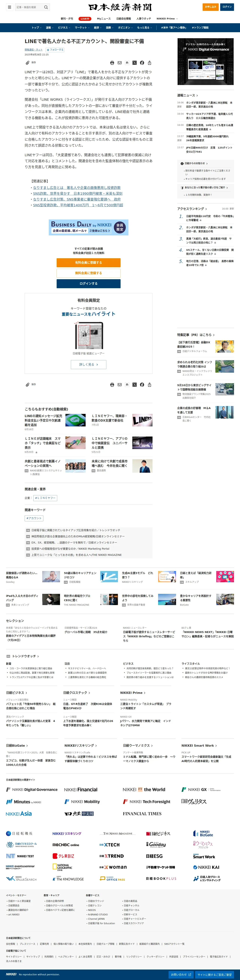
Task: Expand the 国際 navigation dropdown
Action: [x=110, y=28]
